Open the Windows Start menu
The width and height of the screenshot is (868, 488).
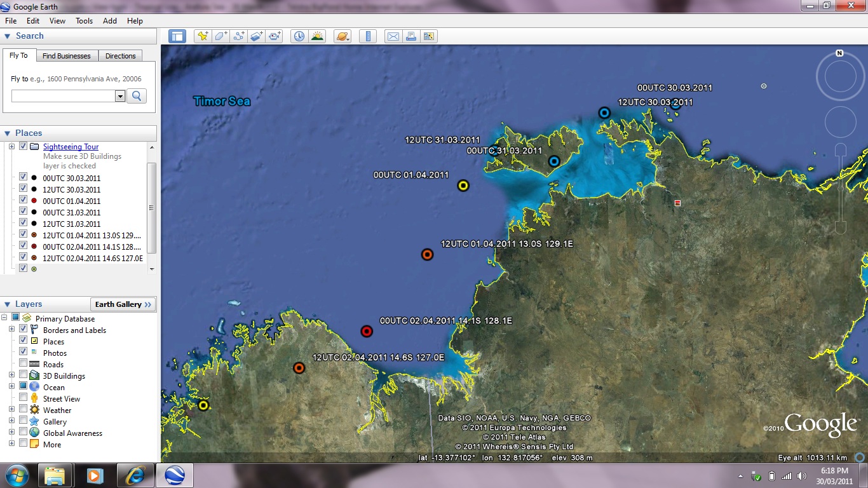pos(16,475)
